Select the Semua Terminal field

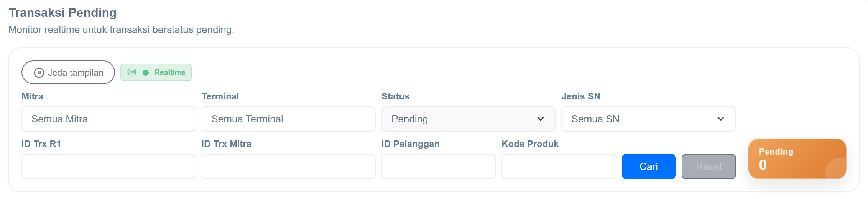click(x=289, y=119)
